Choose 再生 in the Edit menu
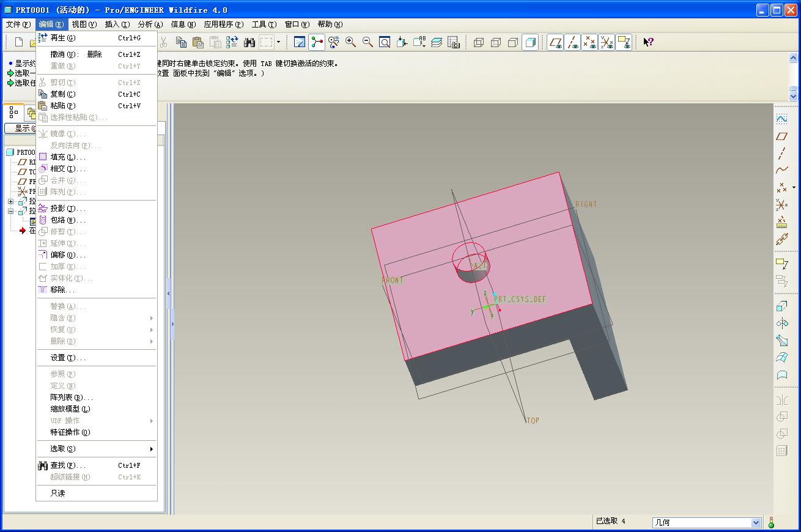 coord(97,38)
